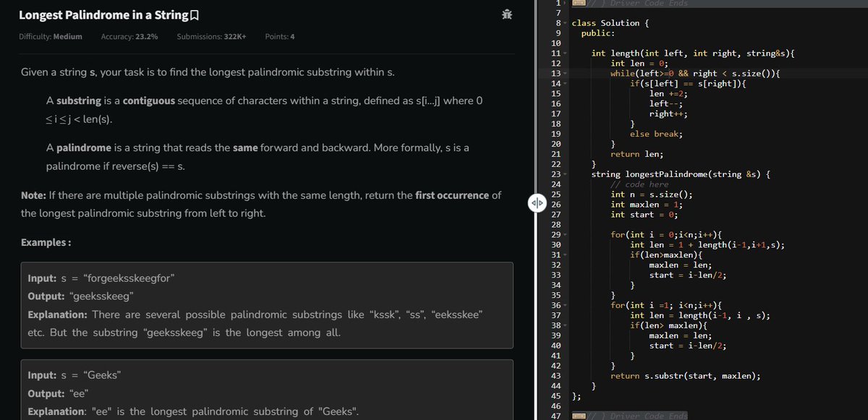Place cursor on "// code here" comment
The height and width of the screenshot is (420, 868).
pos(639,185)
